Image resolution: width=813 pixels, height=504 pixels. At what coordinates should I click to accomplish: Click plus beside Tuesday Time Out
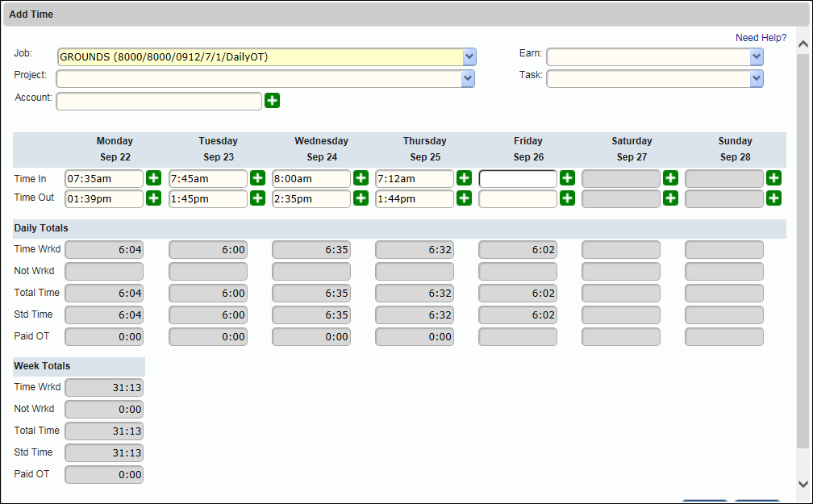[x=257, y=198]
